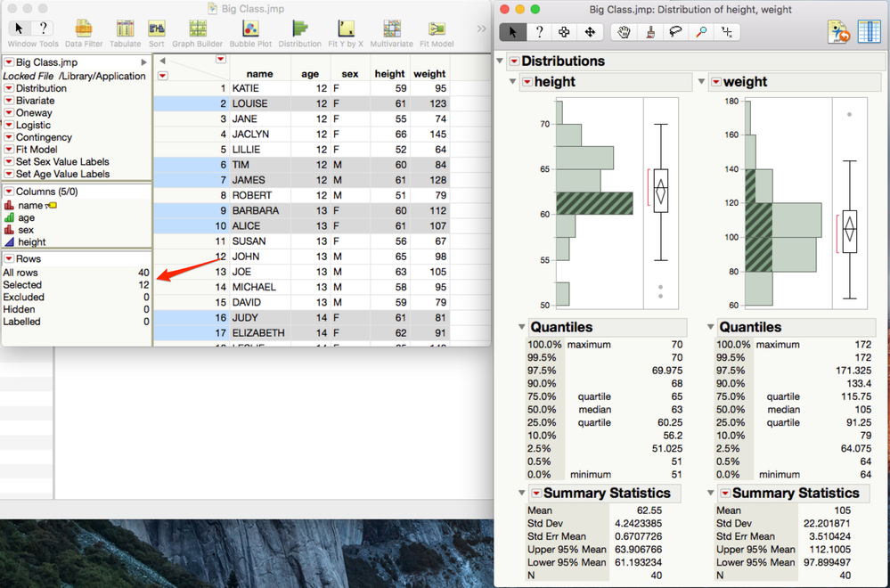Open the weight report red triangle menu

[x=715, y=82]
